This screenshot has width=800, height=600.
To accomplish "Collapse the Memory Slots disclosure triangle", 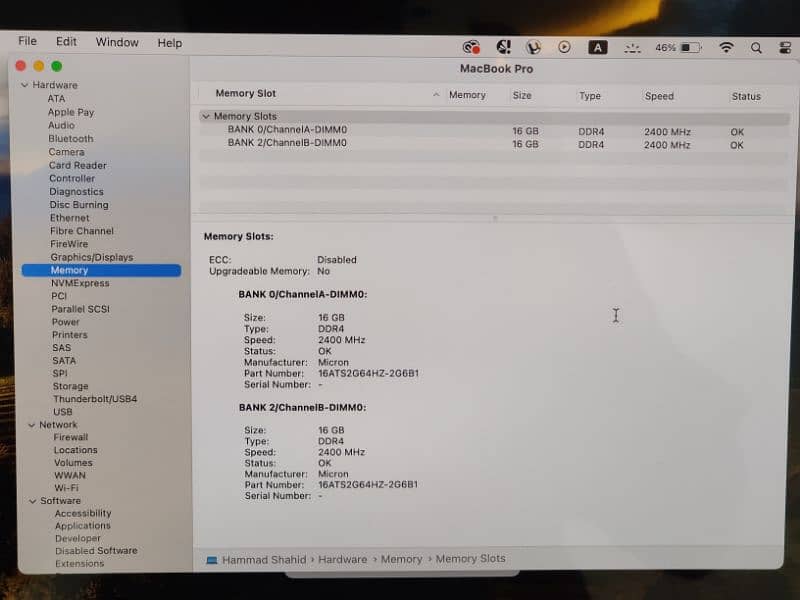I will tap(205, 117).
